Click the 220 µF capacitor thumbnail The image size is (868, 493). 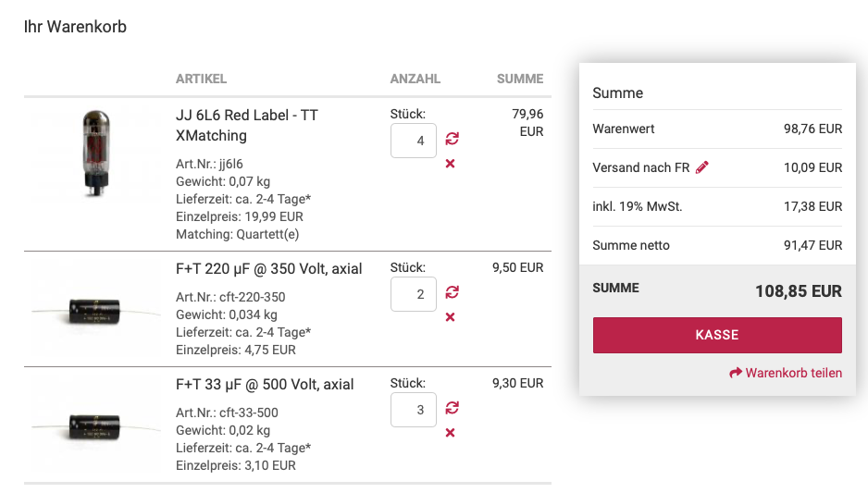pyautogui.click(x=95, y=310)
